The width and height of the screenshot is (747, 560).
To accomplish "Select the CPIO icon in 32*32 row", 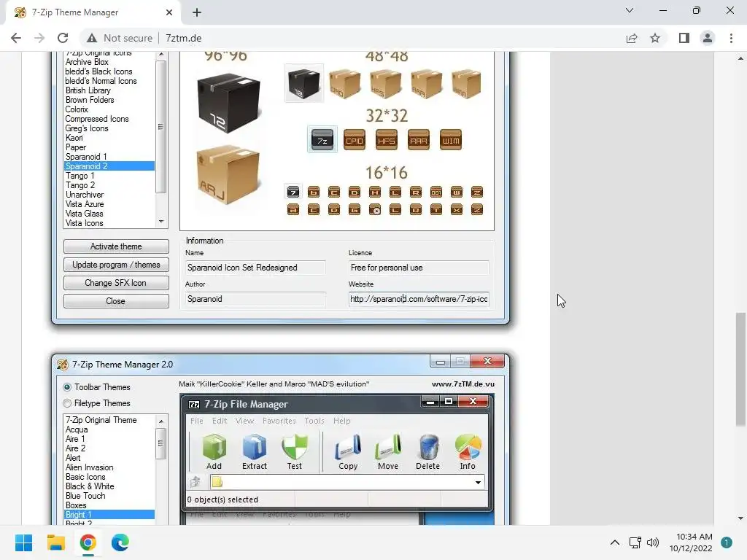I will click(355, 140).
